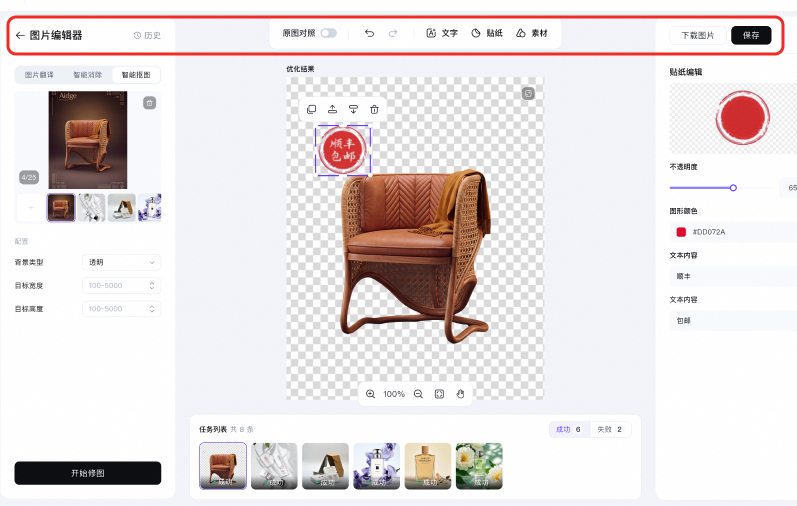Select the gift box thumbnail in strip
Screen dimensions: 797x506
[121, 207]
